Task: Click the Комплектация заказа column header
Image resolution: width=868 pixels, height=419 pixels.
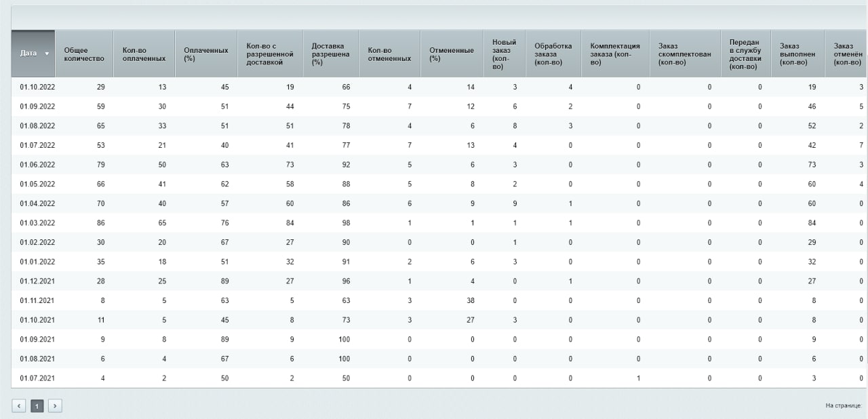Action: [614, 54]
